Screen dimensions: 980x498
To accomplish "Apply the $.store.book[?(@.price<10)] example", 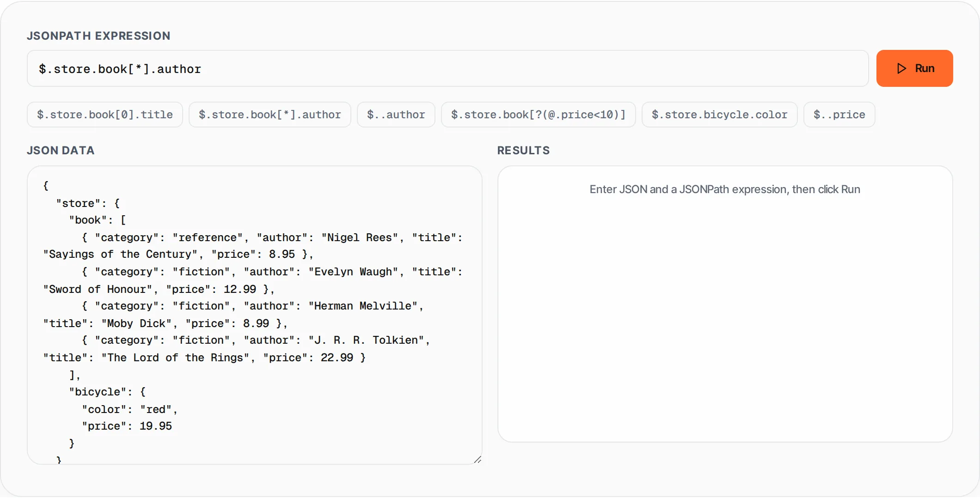I will 539,115.
